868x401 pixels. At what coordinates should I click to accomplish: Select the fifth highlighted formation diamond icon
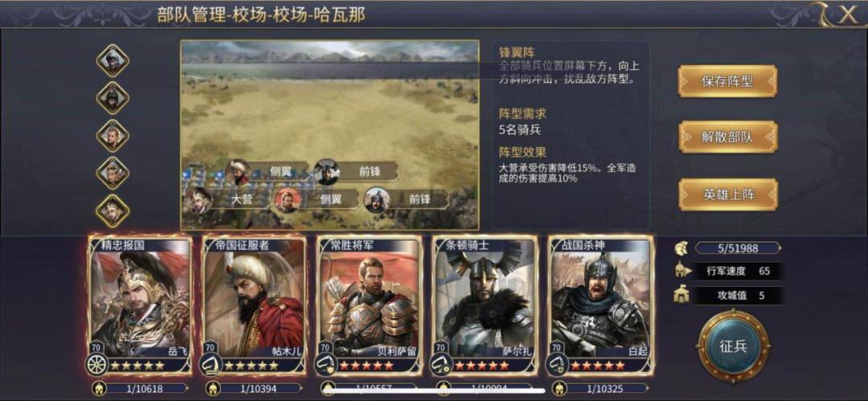point(113,211)
